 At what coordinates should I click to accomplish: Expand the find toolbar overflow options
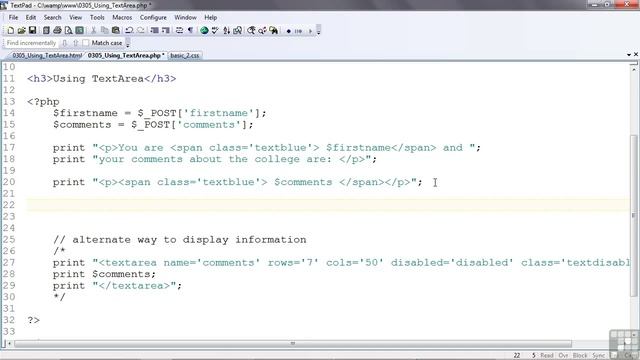click(128, 43)
